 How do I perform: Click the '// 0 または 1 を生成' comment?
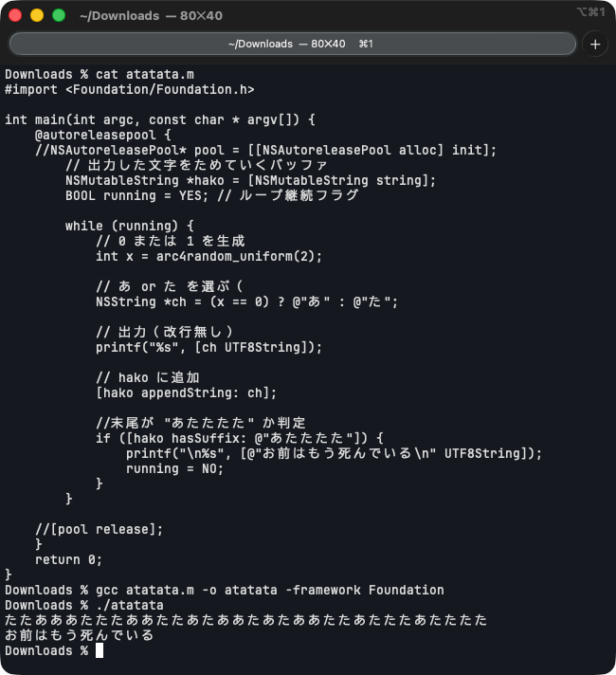(x=171, y=241)
